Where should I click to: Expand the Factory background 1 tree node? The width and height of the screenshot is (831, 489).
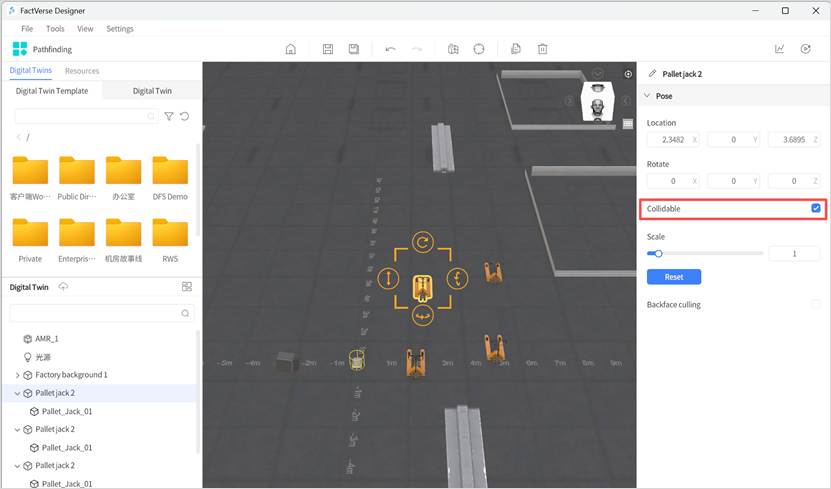tap(17, 375)
